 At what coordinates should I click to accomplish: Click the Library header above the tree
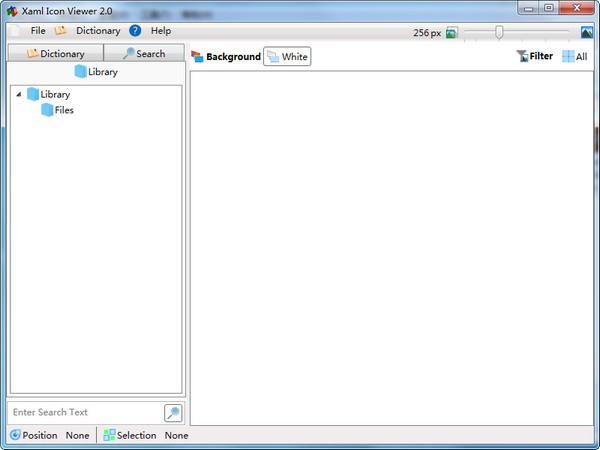pos(96,72)
